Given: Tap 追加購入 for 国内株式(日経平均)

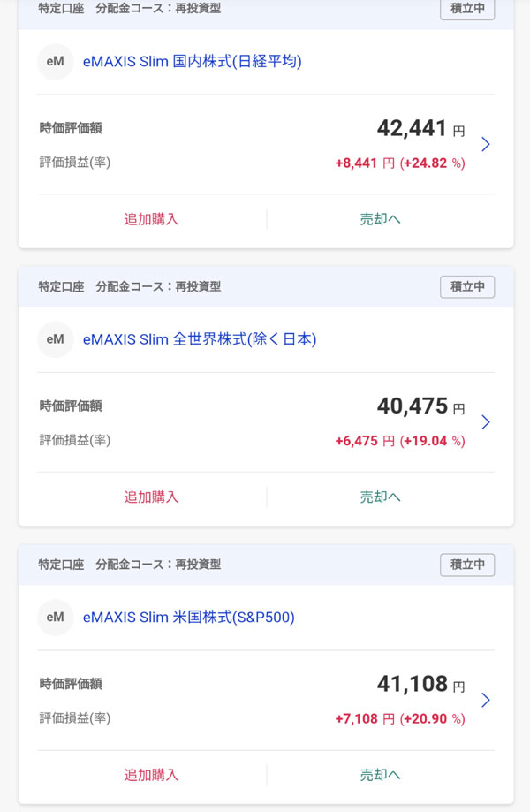Looking at the screenshot, I should pos(151,219).
